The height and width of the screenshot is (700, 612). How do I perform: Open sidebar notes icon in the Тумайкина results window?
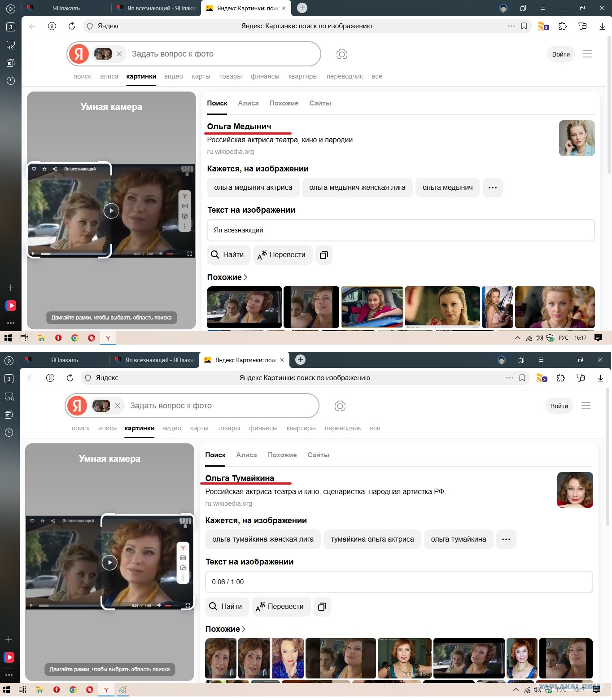(x=9, y=415)
